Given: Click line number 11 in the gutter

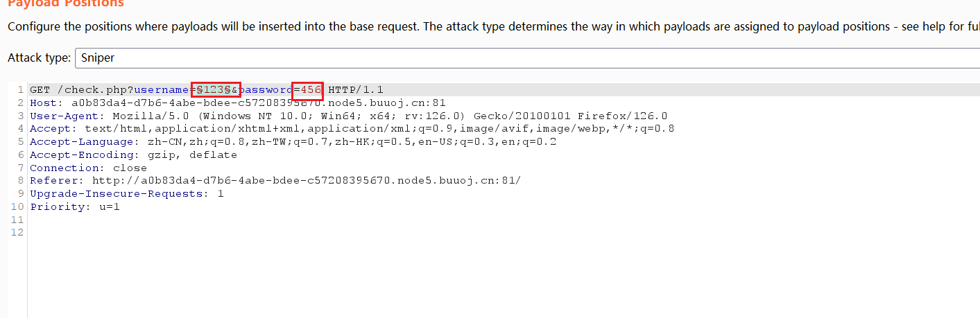Looking at the screenshot, I should (x=17, y=220).
